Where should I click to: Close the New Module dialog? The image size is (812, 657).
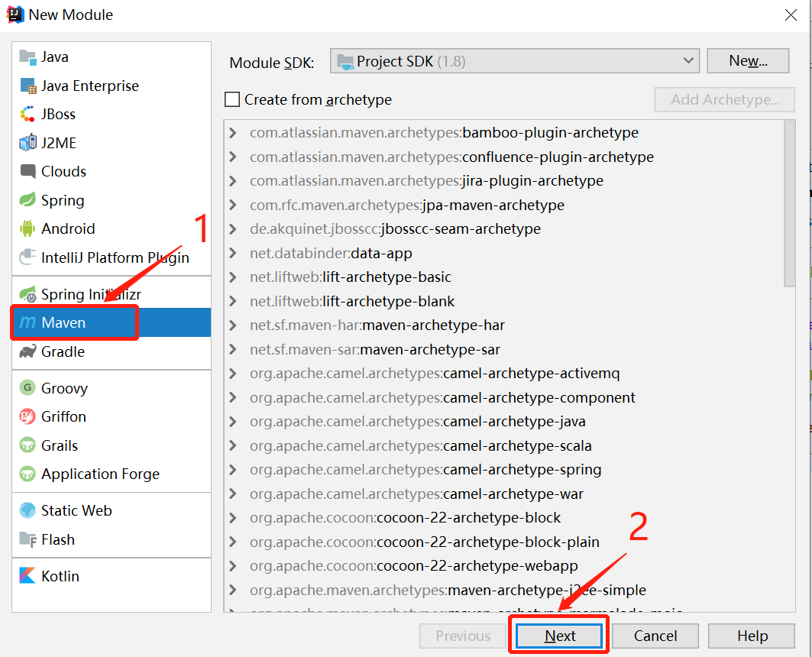click(x=791, y=15)
